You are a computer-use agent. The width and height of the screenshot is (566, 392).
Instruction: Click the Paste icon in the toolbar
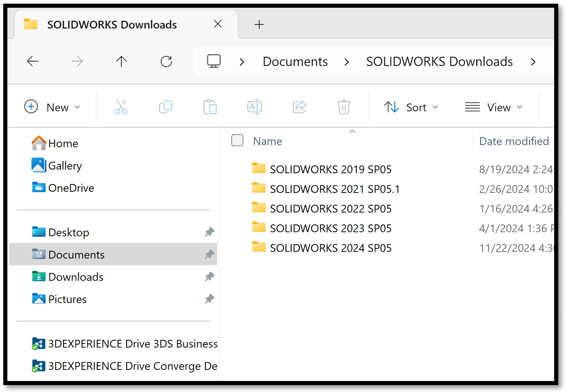(x=210, y=107)
